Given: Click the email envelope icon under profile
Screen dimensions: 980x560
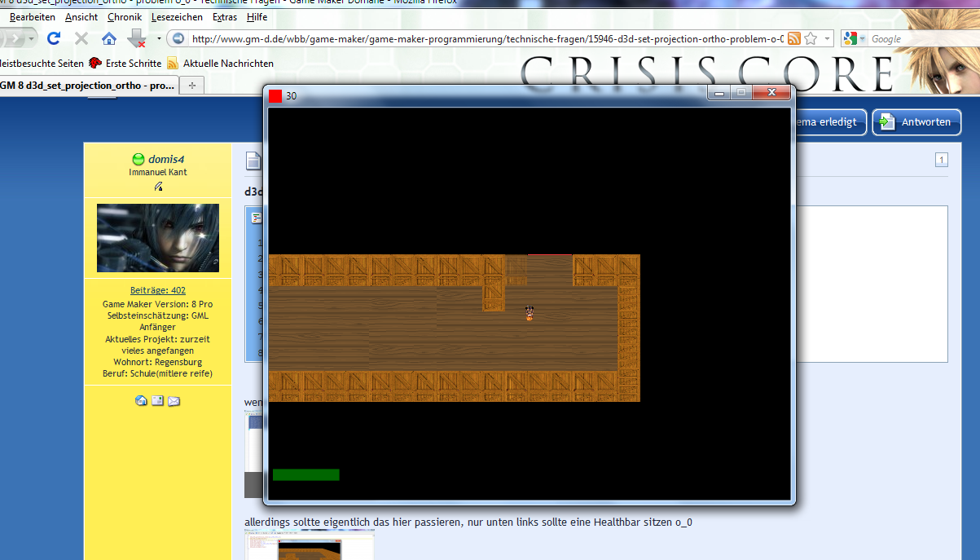Looking at the screenshot, I should (174, 400).
